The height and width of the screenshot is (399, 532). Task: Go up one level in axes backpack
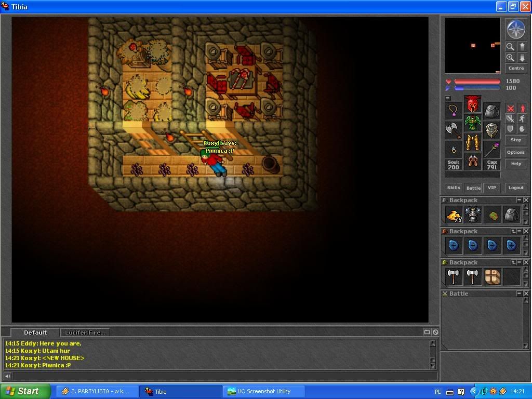pos(513,262)
